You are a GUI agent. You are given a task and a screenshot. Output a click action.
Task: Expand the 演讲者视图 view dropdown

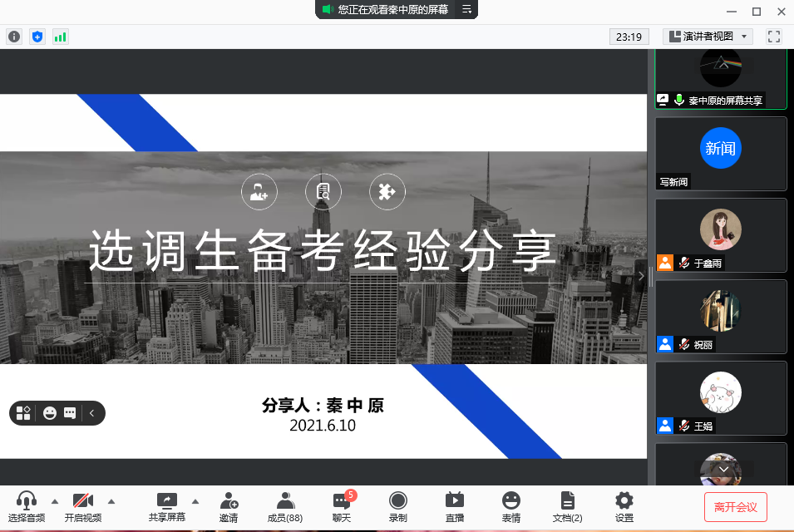pos(708,37)
